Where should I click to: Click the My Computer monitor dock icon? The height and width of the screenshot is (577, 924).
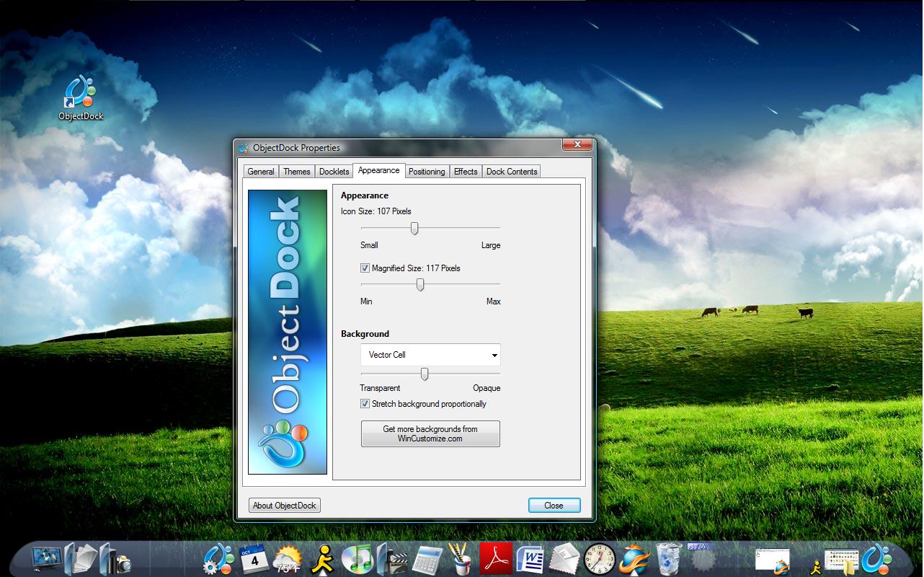(47, 558)
